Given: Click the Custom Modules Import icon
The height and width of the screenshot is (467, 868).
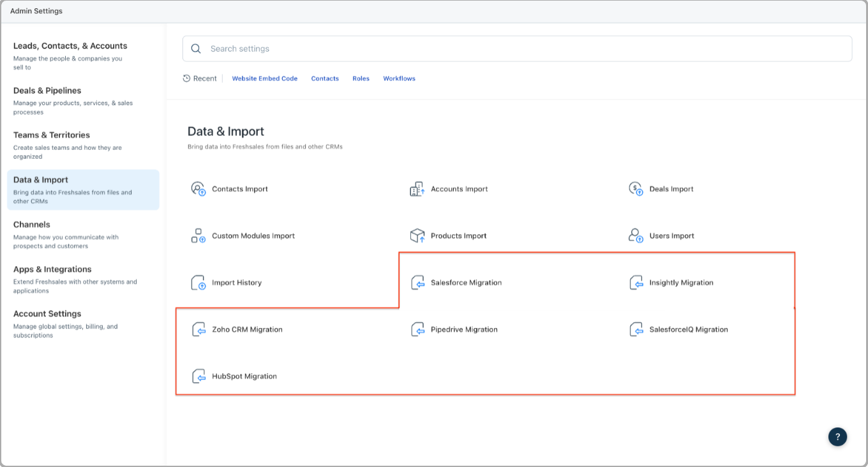Looking at the screenshot, I should (198, 235).
